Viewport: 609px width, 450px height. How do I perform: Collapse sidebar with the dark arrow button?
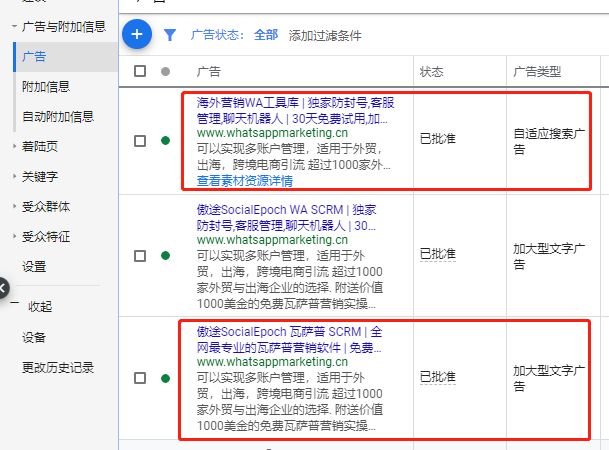coord(2,288)
